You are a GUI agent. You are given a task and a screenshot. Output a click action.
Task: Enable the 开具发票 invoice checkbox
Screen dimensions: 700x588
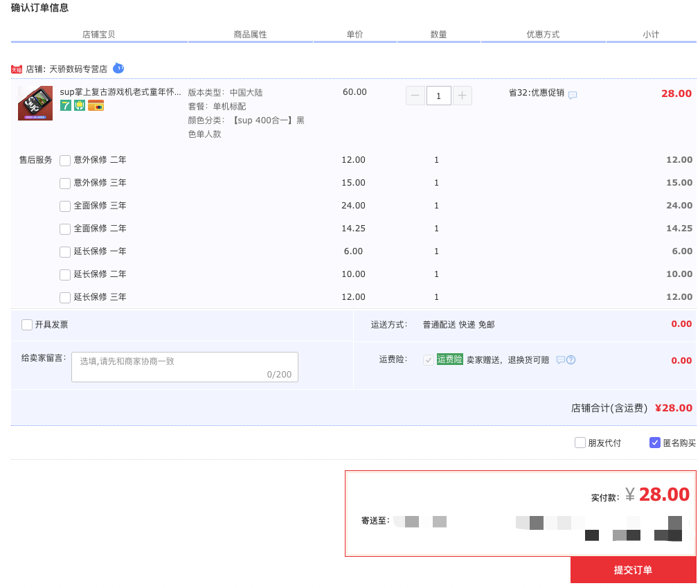coord(27,325)
